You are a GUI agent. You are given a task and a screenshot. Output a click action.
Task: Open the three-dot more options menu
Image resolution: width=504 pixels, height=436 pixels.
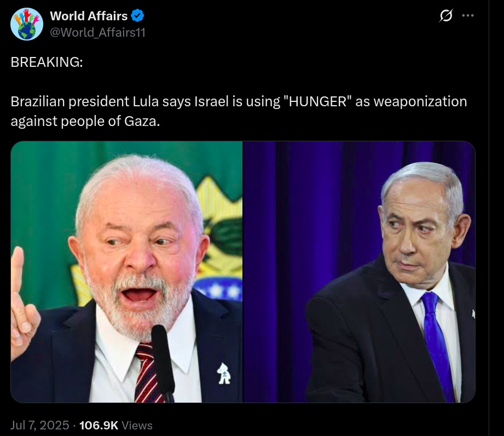point(468,15)
